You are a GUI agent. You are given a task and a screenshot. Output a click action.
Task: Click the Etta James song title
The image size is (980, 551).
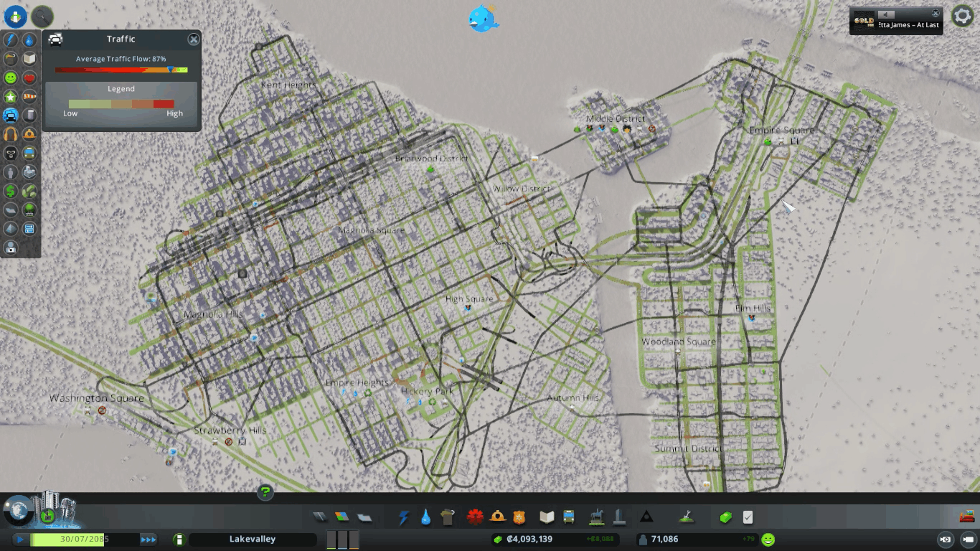pyautogui.click(x=908, y=25)
